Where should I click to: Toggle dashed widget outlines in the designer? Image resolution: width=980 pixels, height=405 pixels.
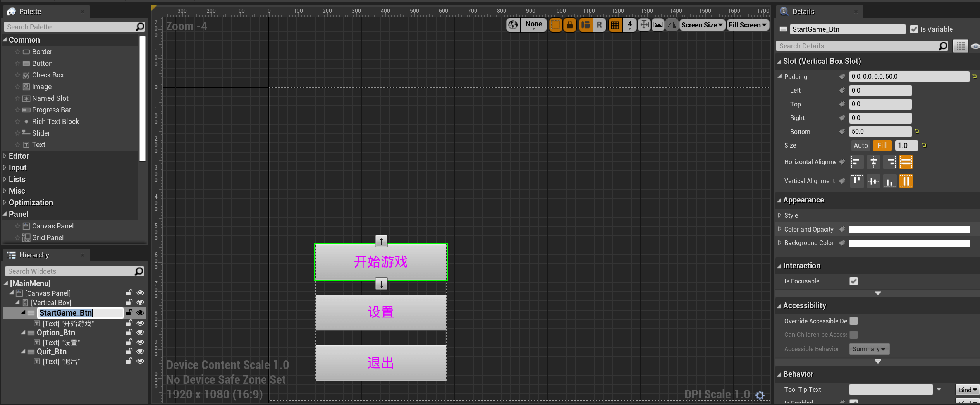tap(555, 25)
